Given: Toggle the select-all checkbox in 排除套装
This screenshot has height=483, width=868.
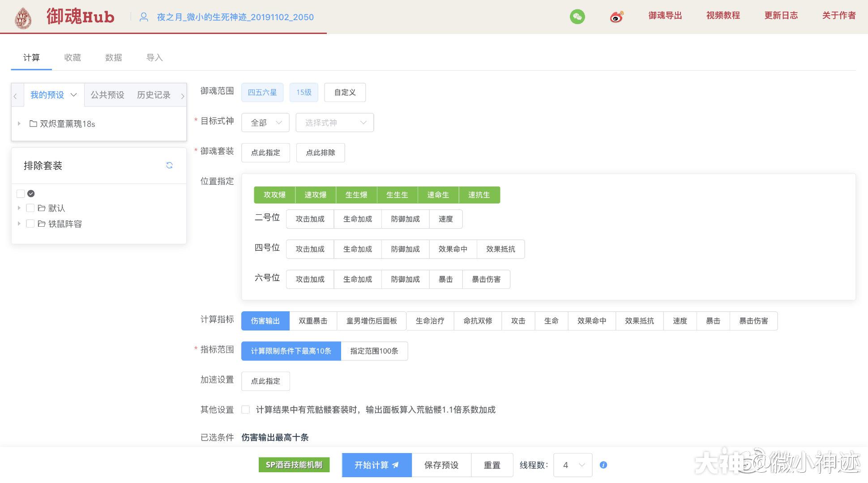Looking at the screenshot, I should 21,194.
